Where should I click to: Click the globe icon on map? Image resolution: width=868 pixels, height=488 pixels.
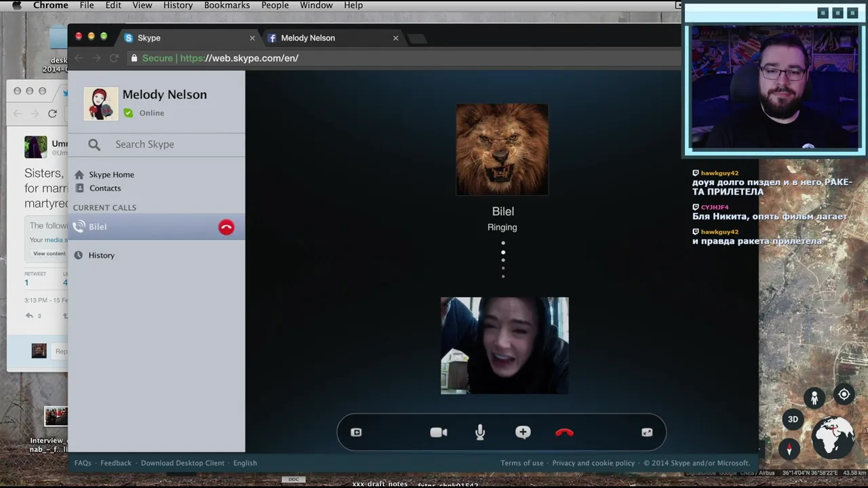point(833,438)
